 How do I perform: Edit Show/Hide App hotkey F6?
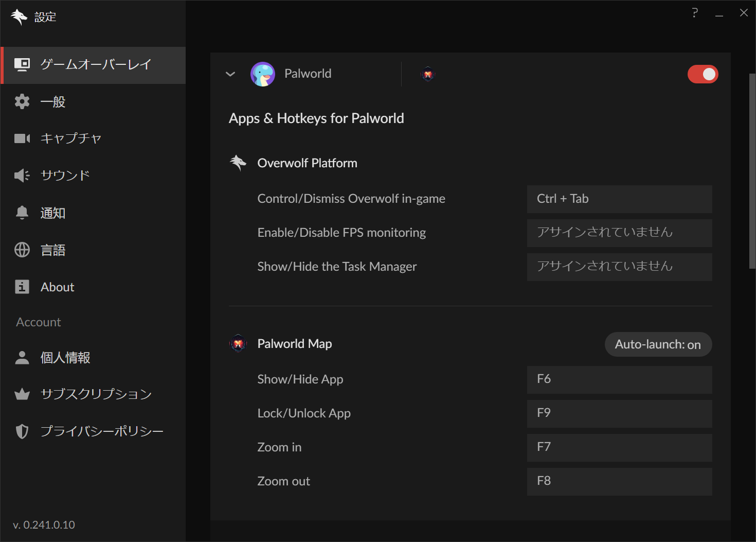coord(620,380)
